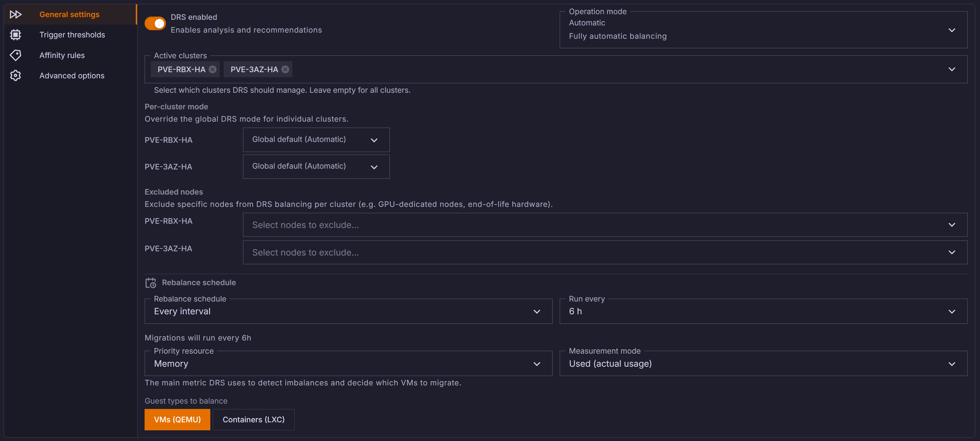Open the Affinity rules page
The width and height of the screenshot is (980, 441).
(62, 55)
